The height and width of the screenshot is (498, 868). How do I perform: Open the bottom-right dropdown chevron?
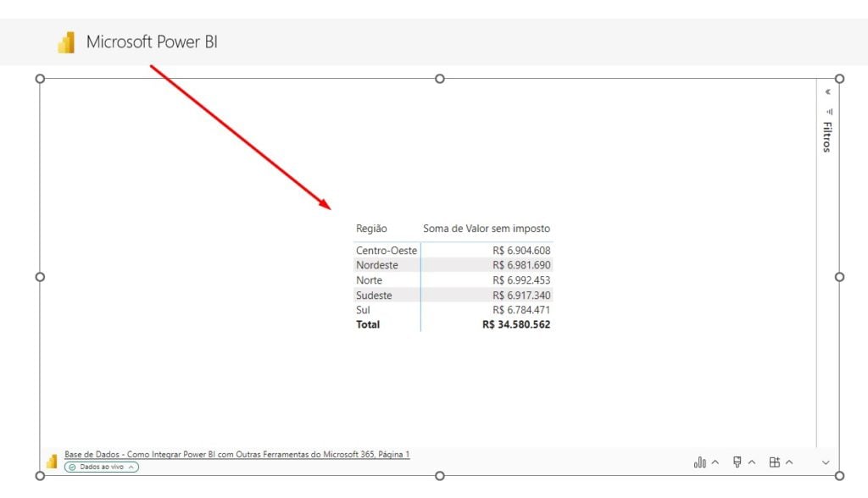(x=826, y=462)
